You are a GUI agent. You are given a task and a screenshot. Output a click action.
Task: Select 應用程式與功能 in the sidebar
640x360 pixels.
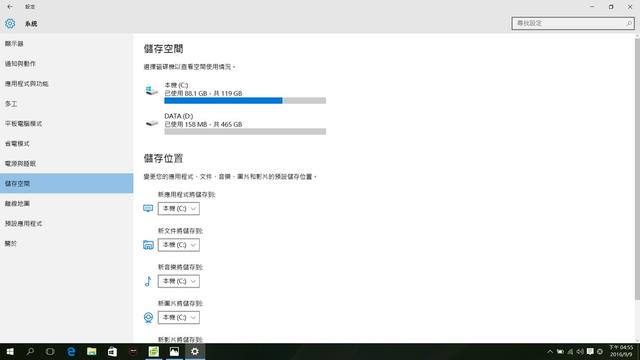[67, 84]
